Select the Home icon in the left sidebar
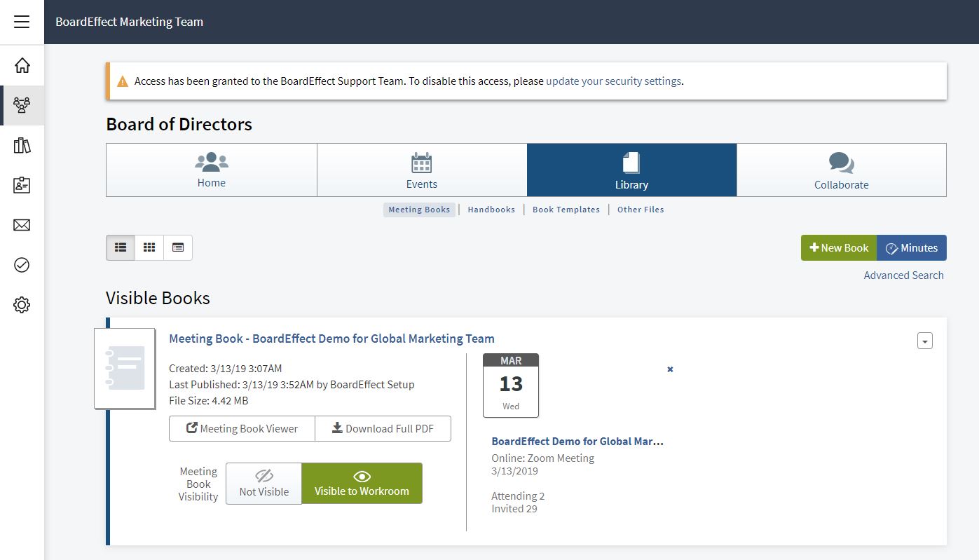 click(x=22, y=64)
